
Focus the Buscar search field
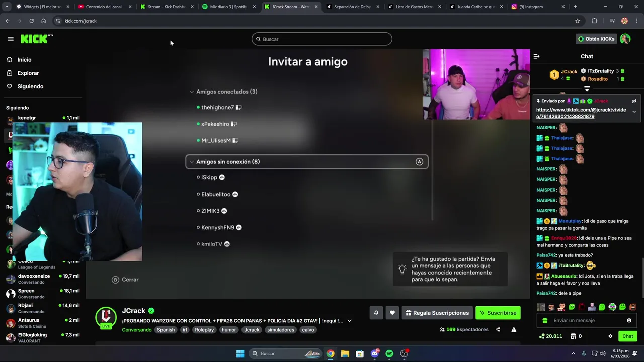(x=322, y=39)
